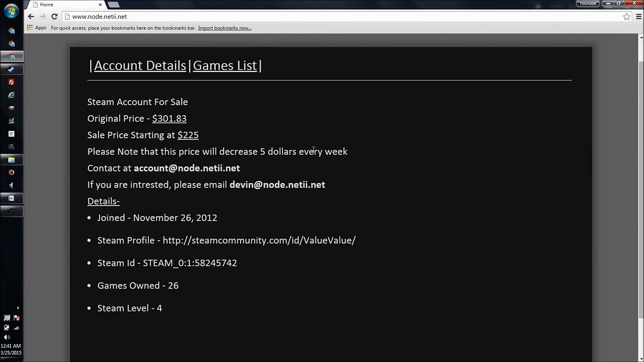Launch FileZilla from the taskbar
644x362 pixels.
coord(11,82)
